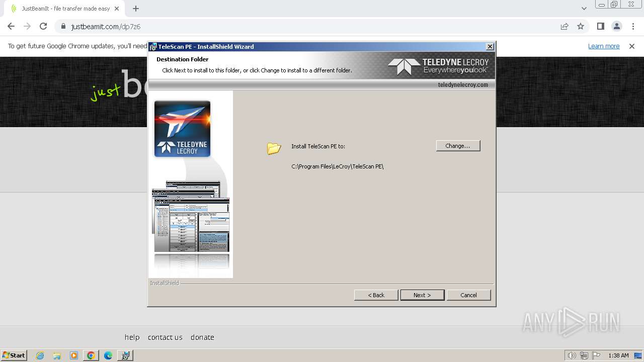
Task: Click the C:\Program Files\LeCroy\TeleScan PE\ path text
Action: pyautogui.click(x=337, y=166)
